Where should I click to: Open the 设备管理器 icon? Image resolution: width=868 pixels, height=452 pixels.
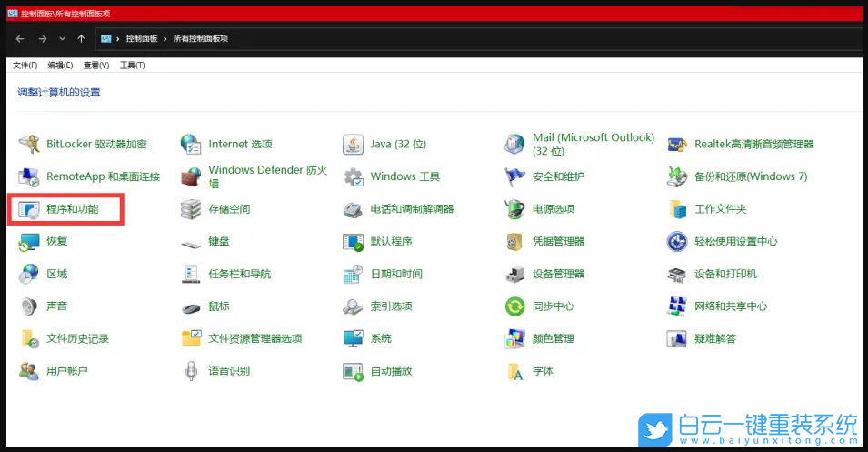pos(514,274)
